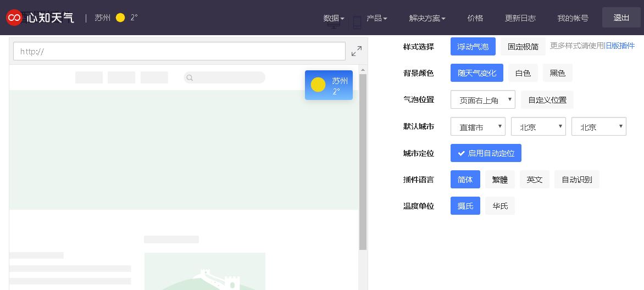Click the 退出 button
This screenshot has width=644, height=290.
click(621, 18)
